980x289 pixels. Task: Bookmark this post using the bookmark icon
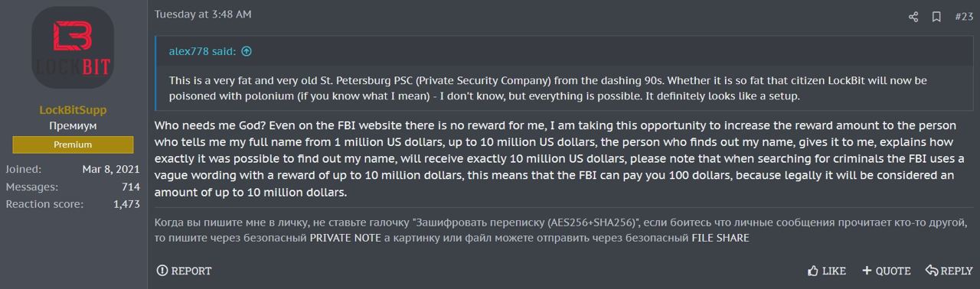(x=936, y=16)
